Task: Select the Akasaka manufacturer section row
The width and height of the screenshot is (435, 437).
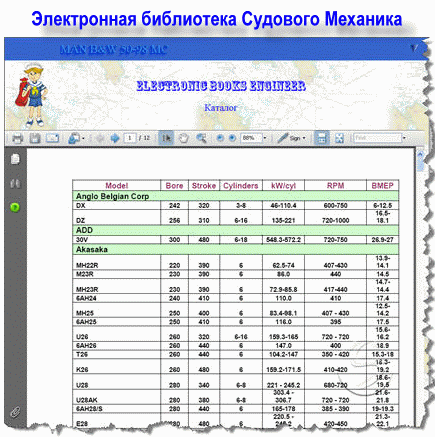Action: pos(235,249)
